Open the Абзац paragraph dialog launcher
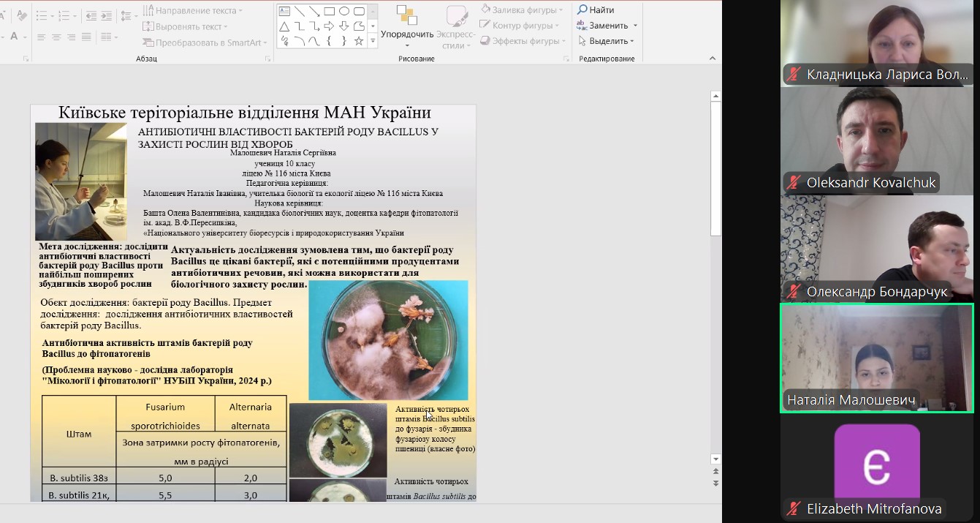This screenshot has height=523, width=980. (269, 59)
